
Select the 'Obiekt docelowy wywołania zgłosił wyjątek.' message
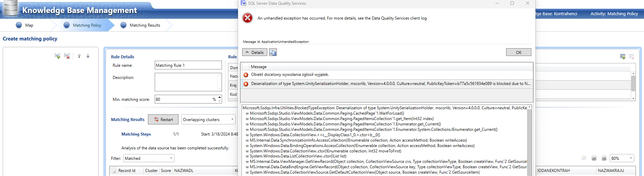pos(387,75)
